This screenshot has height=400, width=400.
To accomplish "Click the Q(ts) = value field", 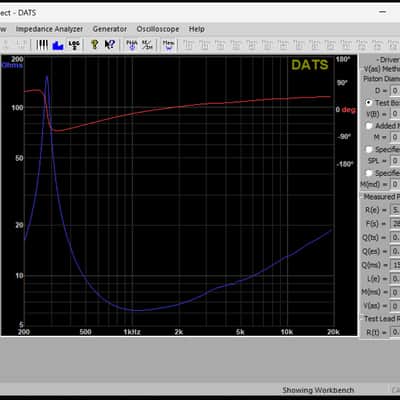I will pyautogui.click(x=395, y=237).
